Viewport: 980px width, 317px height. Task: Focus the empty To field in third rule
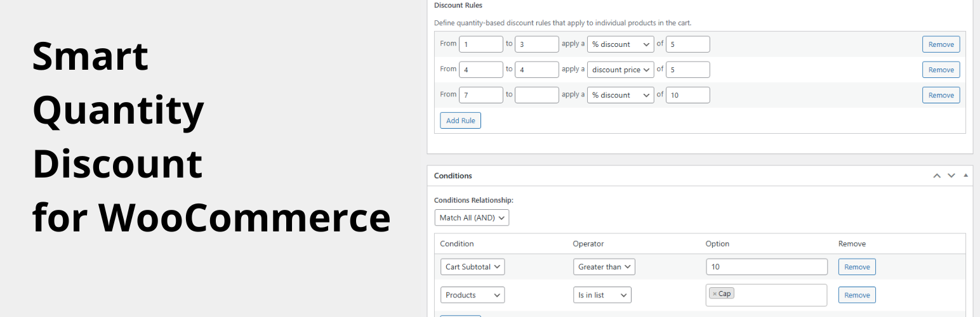536,95
